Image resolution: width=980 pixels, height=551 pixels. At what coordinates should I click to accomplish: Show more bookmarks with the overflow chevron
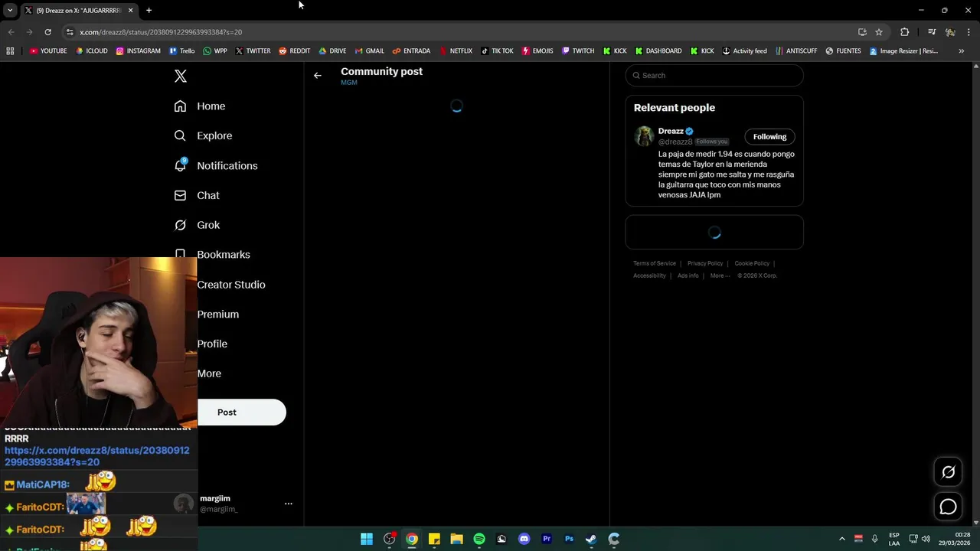pos(961,51)
